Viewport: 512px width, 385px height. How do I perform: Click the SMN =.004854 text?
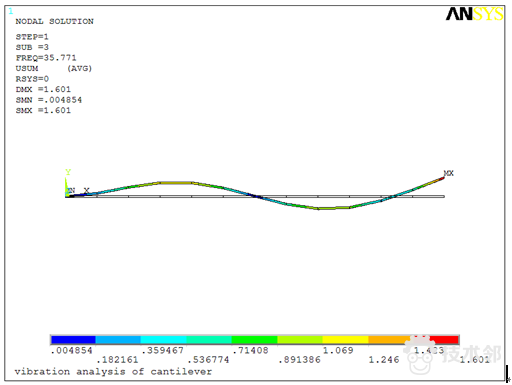(x=49, y=100)
